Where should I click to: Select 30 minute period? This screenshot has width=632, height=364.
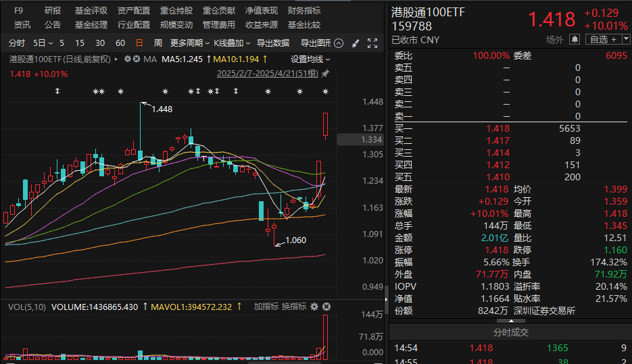(x=100, y=43)
